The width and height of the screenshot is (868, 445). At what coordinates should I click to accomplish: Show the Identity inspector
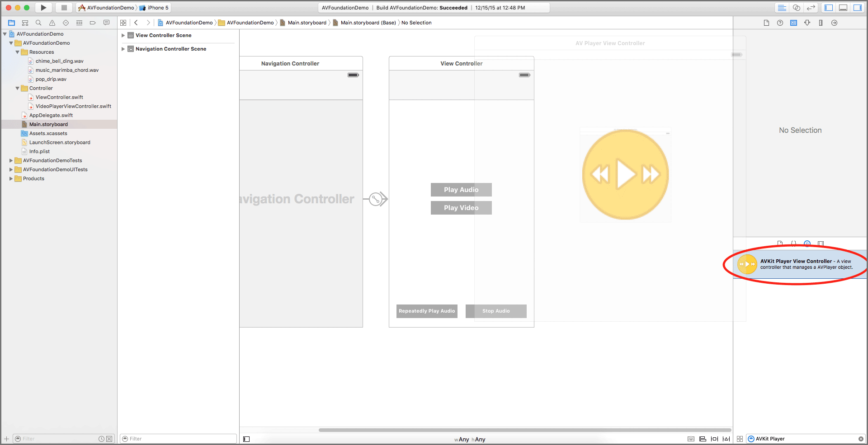pyautogui.click(x=793, y=23)
